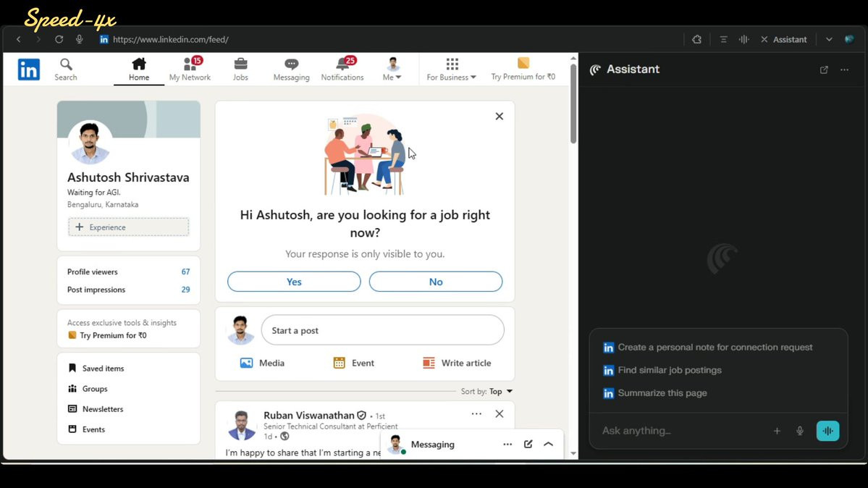868x488 pixels.
Task: Open the list lines icon in browser toolbar
Action: coord(723,39)
